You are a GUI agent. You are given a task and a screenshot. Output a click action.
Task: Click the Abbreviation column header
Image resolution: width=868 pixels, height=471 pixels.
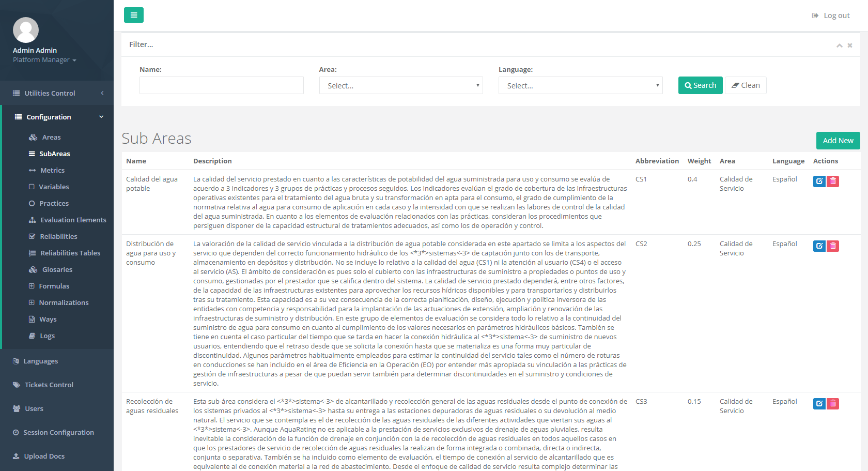(x=657, y=161)
